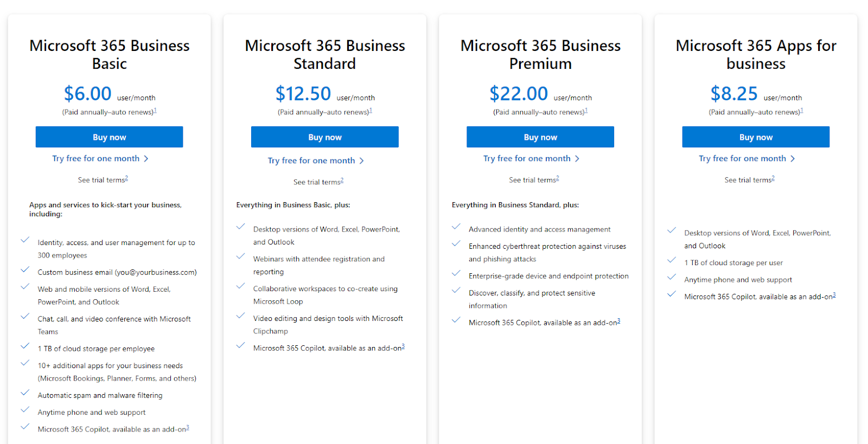Open Copilot add-on footnote 3 in Business Basic list
The image size is (868, 444).
point(188,428)
